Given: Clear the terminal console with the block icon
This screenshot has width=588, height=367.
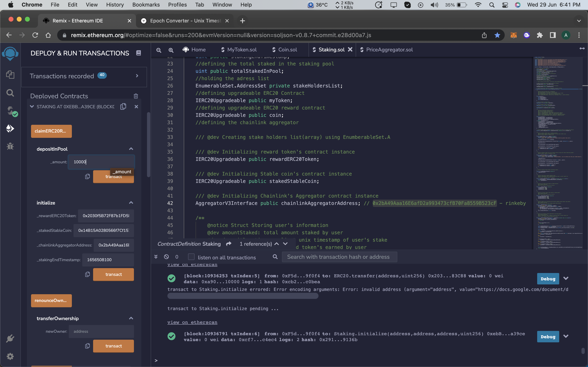Looking at the screenshot, I should click(166, 257).
